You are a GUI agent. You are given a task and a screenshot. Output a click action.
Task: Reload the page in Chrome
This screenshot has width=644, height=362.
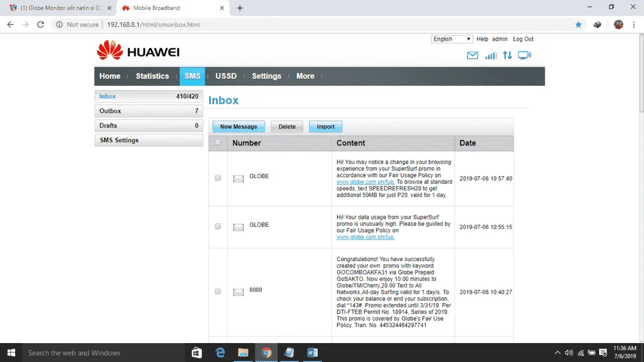(40, 25)
